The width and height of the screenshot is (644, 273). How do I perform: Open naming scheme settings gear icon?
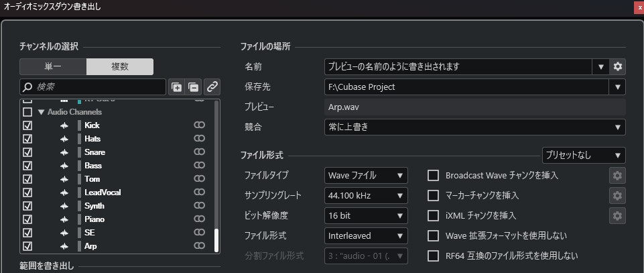618,66
